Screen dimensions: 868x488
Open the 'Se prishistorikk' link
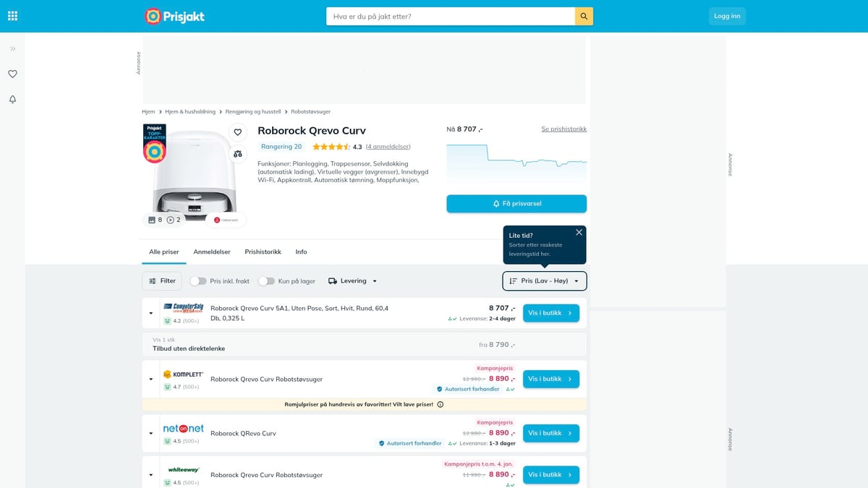pyautogui.click(x=564, y=129)
